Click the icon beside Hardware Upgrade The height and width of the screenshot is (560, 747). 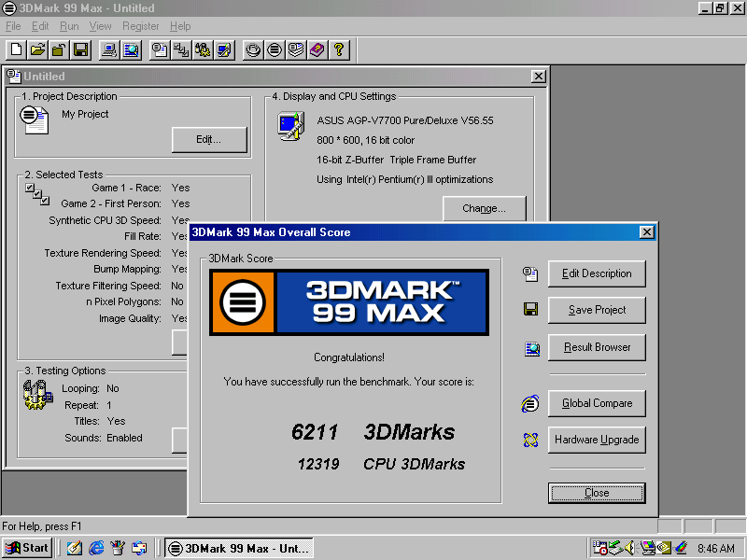(530, 440)
